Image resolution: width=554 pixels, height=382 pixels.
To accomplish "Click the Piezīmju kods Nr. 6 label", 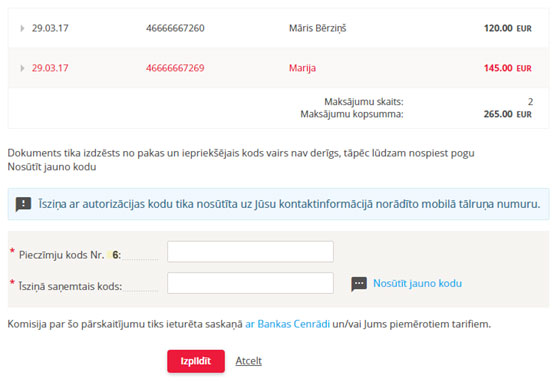I will (70, 255).
